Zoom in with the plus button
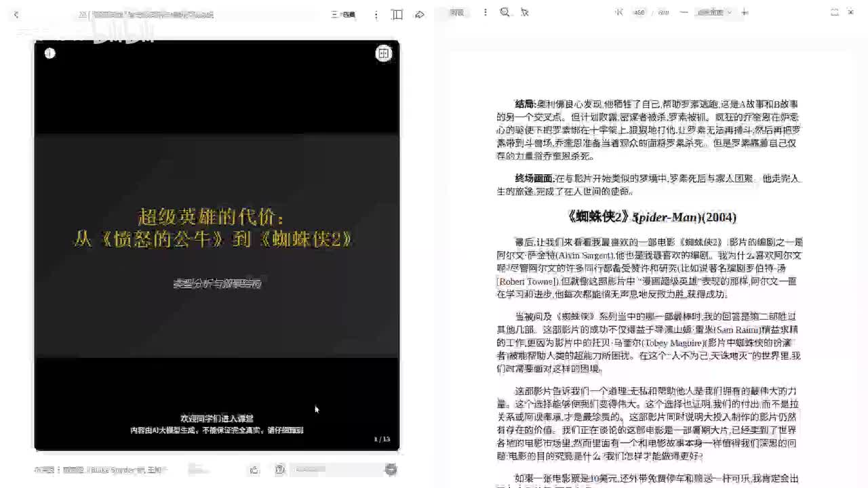Image resolution: width=868 pixels, height=488 pixels. coord(745,12)
